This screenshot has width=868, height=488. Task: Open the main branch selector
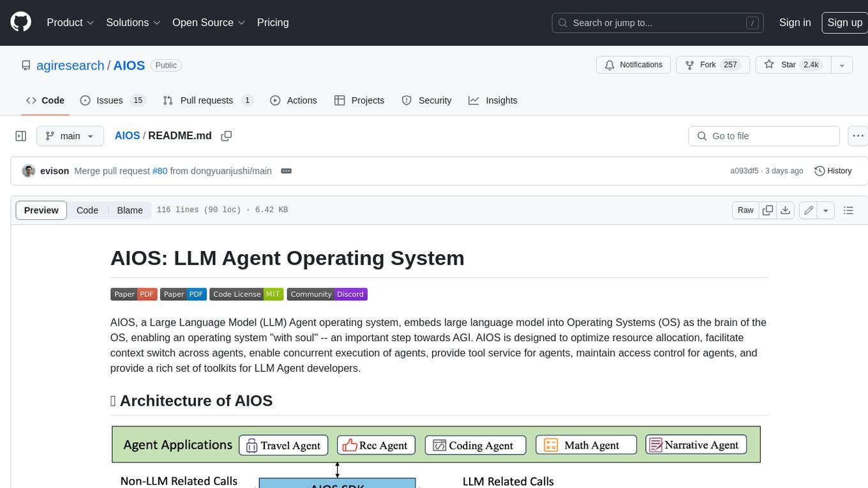click(x=70, y=136)
